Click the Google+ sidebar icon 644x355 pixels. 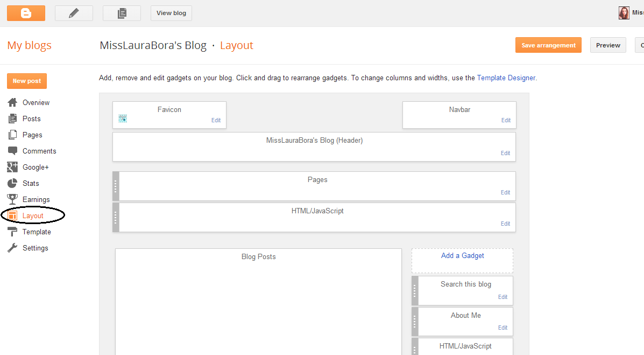coord(12,167)
